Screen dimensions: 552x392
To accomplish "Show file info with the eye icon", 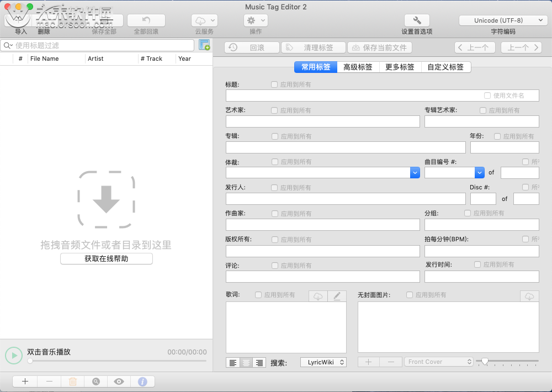I will pyautogui.click(x=119, y=381).
